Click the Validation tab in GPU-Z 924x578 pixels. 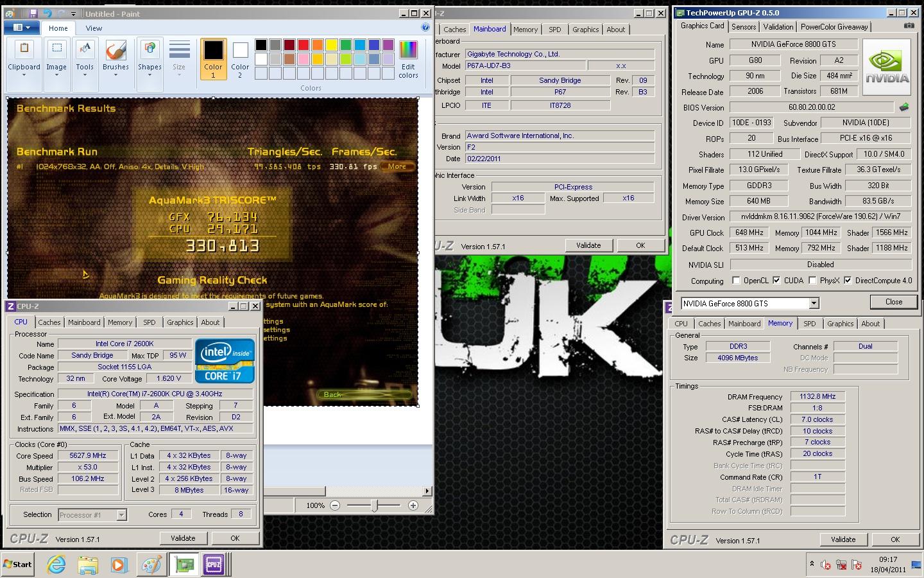[778, 26]
